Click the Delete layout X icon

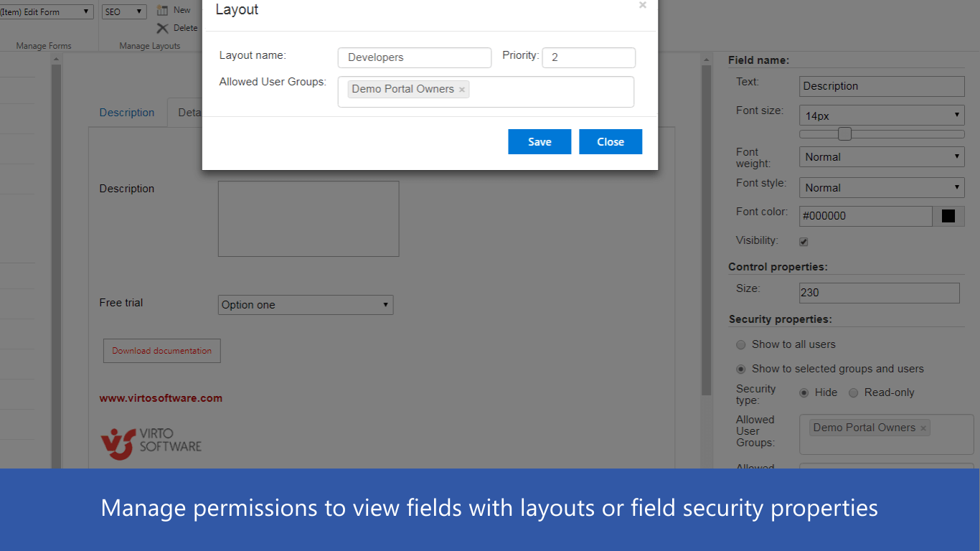tap(163, 28)
